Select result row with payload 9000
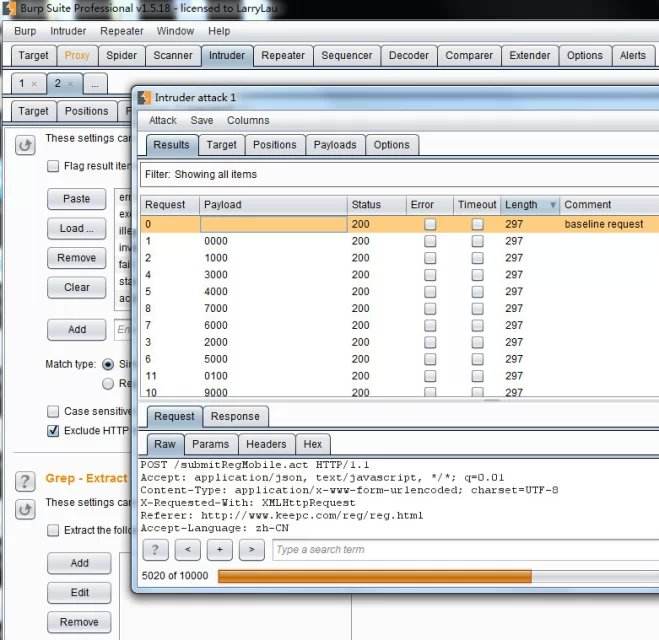 coord(399,392)
